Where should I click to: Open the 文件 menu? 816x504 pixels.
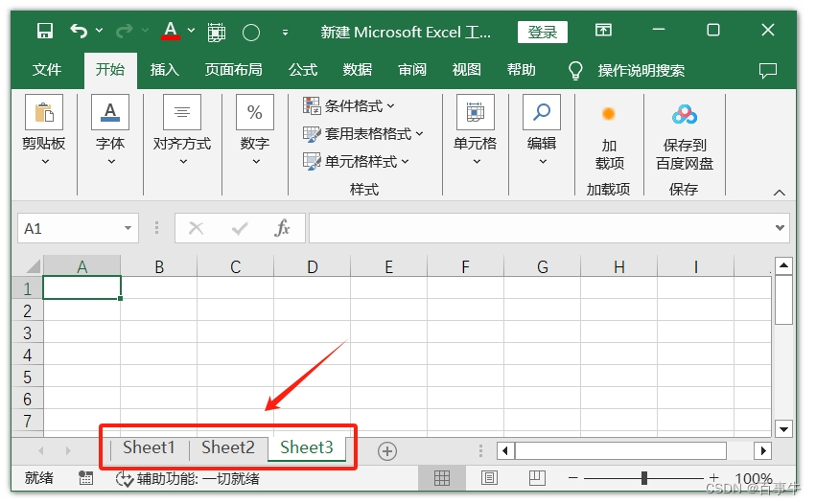[x=47, y=70]
